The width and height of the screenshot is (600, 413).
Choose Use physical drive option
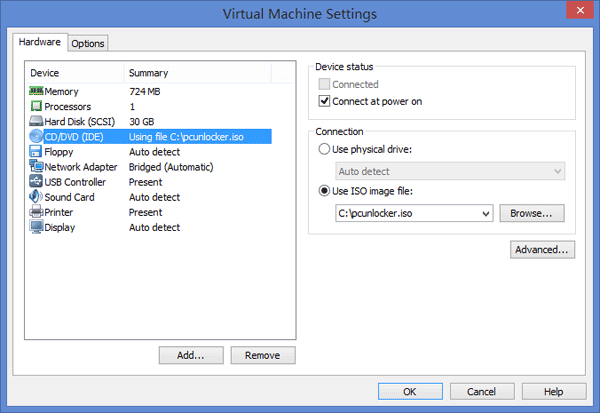point(324,150)
